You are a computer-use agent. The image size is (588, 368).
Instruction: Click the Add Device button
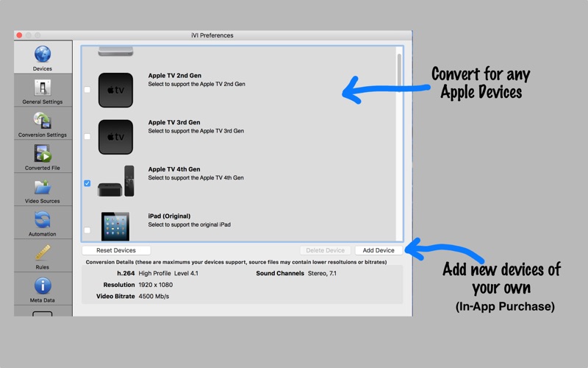(379, 250)
